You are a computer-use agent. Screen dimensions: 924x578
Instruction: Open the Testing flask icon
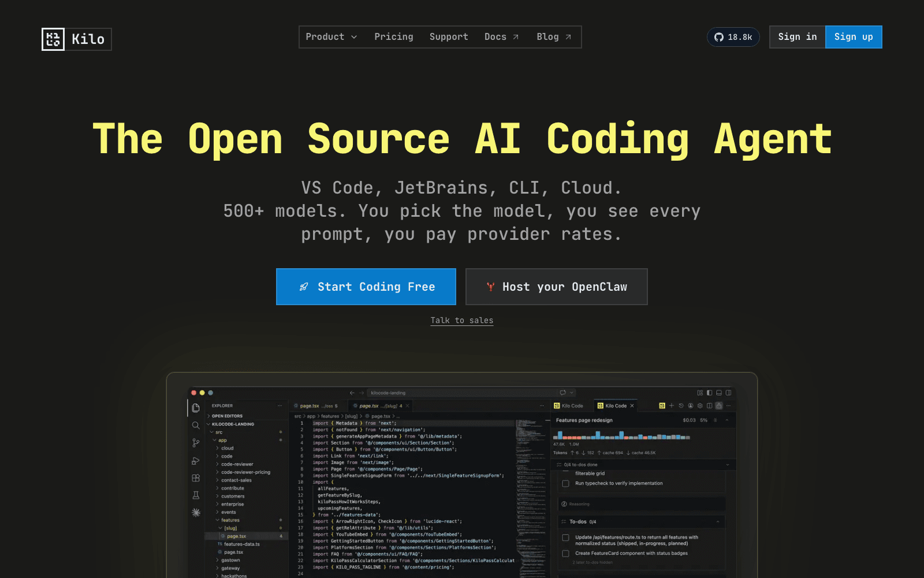(196, 495)
